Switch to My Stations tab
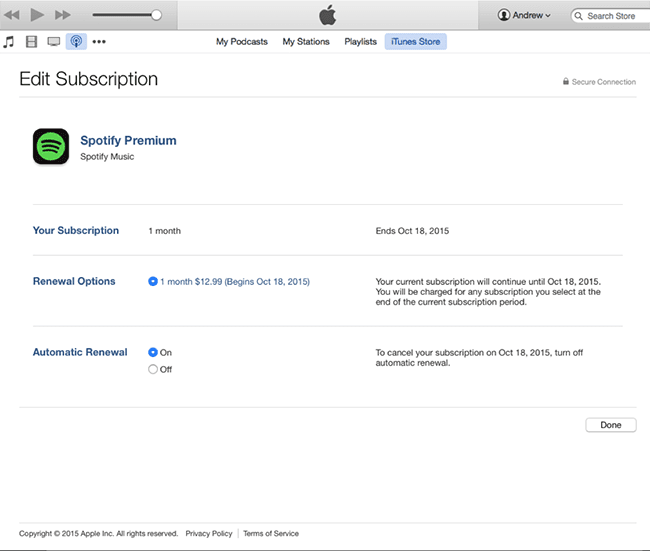The width and height of the screenshot is (650, 551). [x=306, y=42]
